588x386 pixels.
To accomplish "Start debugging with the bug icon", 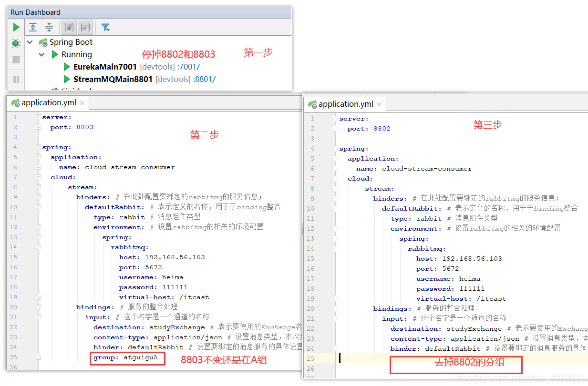I will point(16,43).
